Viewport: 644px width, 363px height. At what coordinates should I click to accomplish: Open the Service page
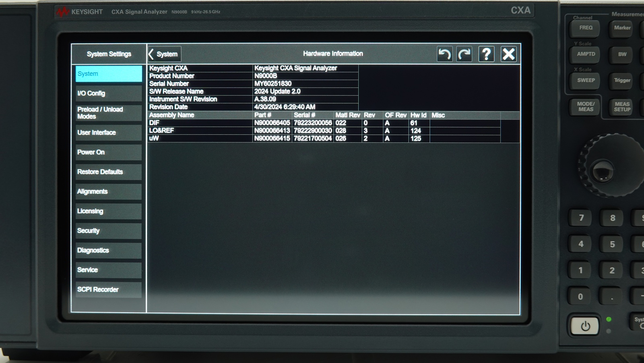pyautogui.click(x=109, y=270)
